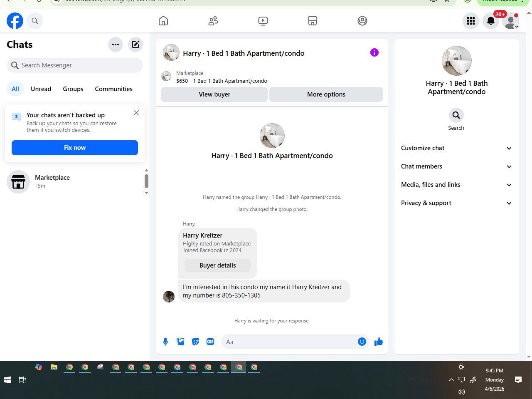Open the Facebook home logo
Viewport: 532px width, 399px height.
pos(15,21)
